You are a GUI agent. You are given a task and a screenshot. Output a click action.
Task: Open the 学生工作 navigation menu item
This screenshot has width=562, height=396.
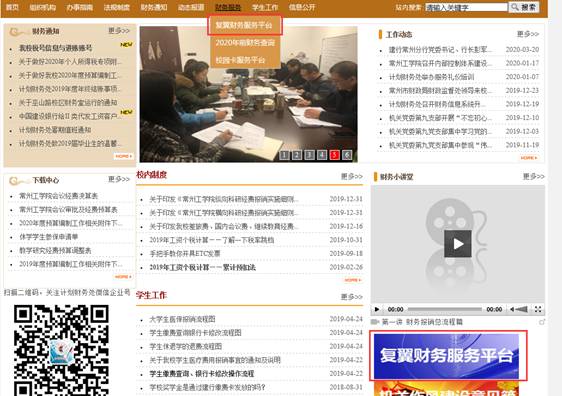pyautogui.click(x=265, y=7)
